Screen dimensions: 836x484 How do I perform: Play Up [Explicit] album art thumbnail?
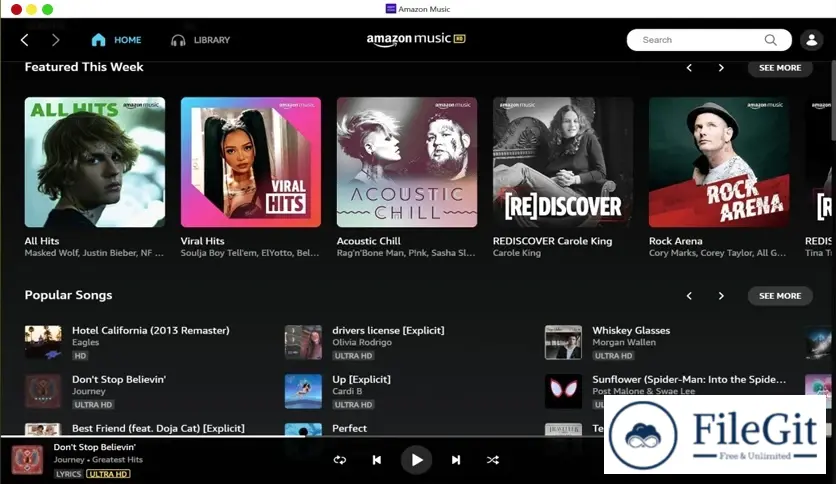303,391
